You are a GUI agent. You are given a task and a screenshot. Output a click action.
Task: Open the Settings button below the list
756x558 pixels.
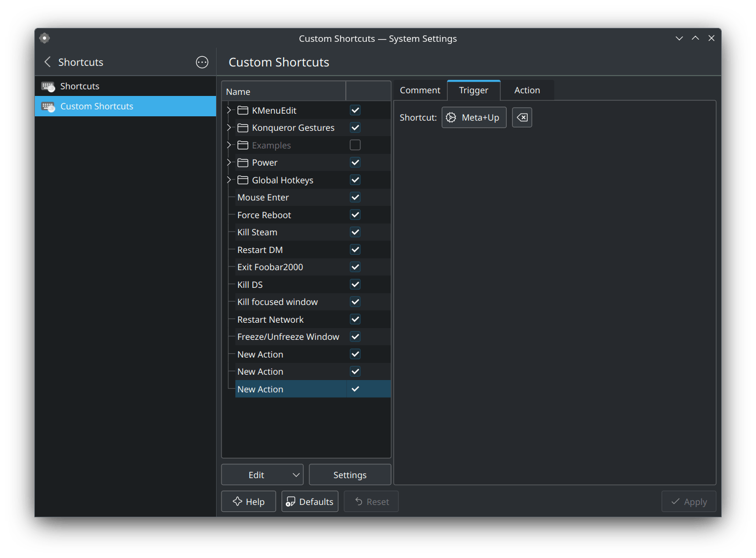tap(350, 474)
